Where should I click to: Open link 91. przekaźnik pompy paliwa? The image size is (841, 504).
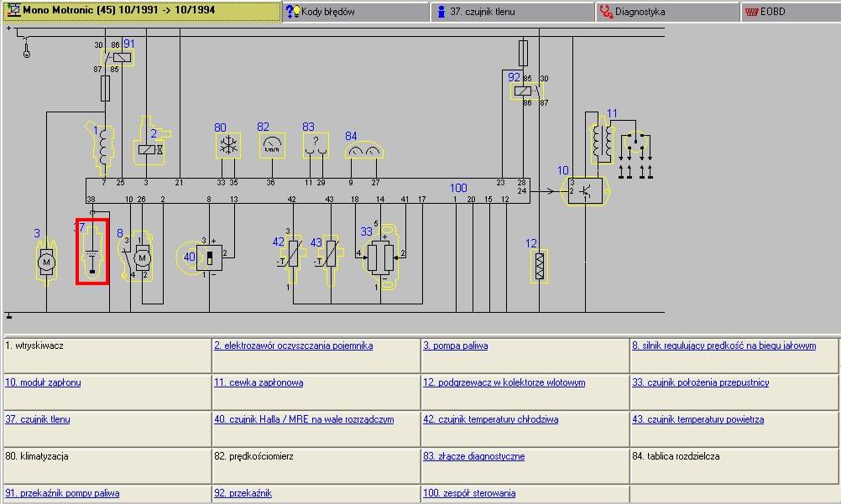[62, 493]
